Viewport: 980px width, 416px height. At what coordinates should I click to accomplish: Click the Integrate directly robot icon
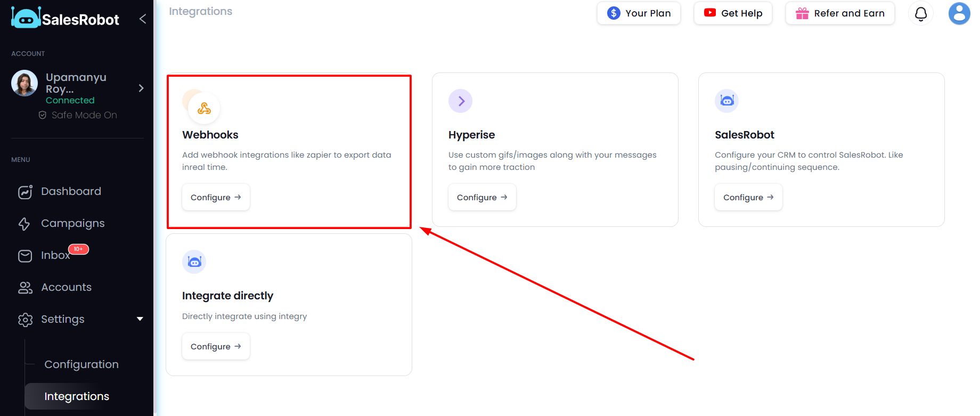[x=194, y=262]
